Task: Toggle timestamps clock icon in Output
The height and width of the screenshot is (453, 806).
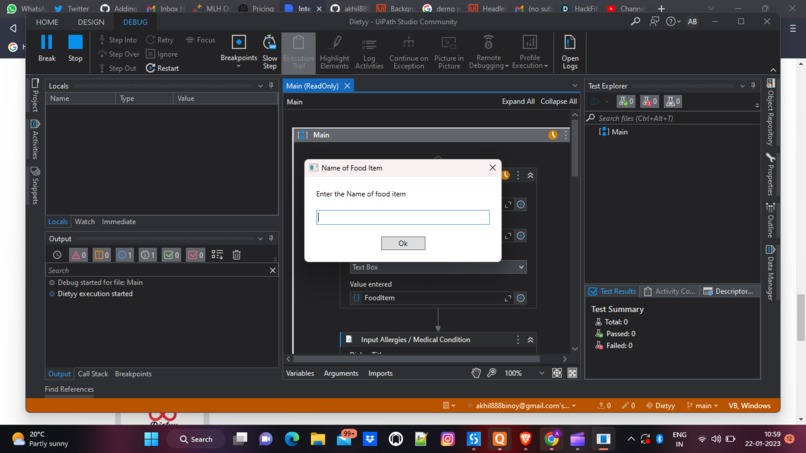Action: [x=57, y=255]
